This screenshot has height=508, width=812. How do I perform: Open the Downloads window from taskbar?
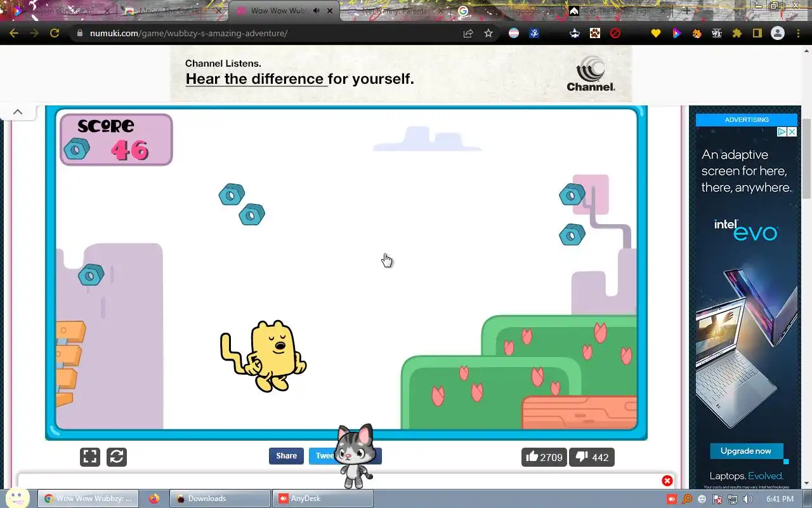(x=219, y=498)
